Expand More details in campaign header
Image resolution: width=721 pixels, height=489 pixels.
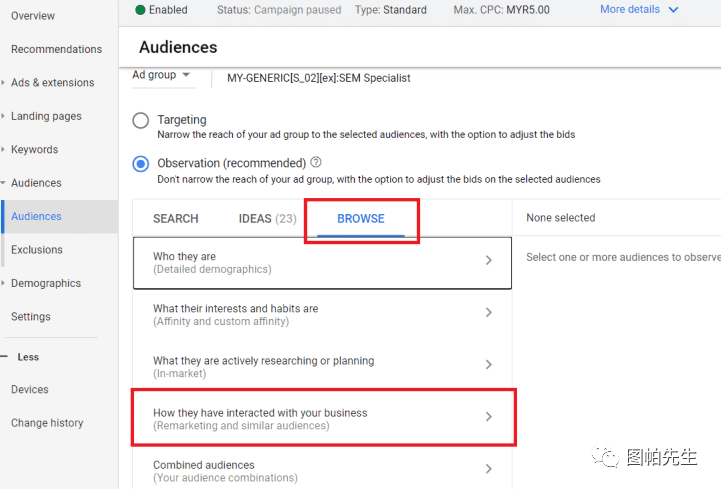coord(639,10)
